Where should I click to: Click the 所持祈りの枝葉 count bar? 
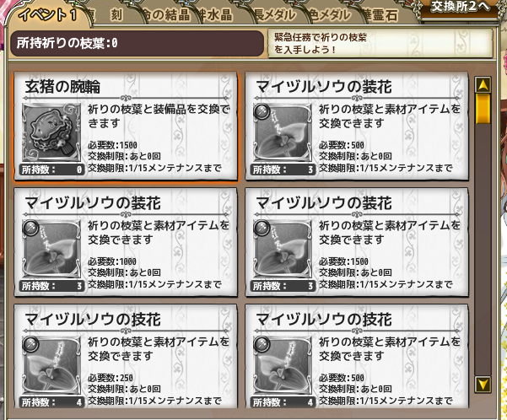click(x=138, y=43)
